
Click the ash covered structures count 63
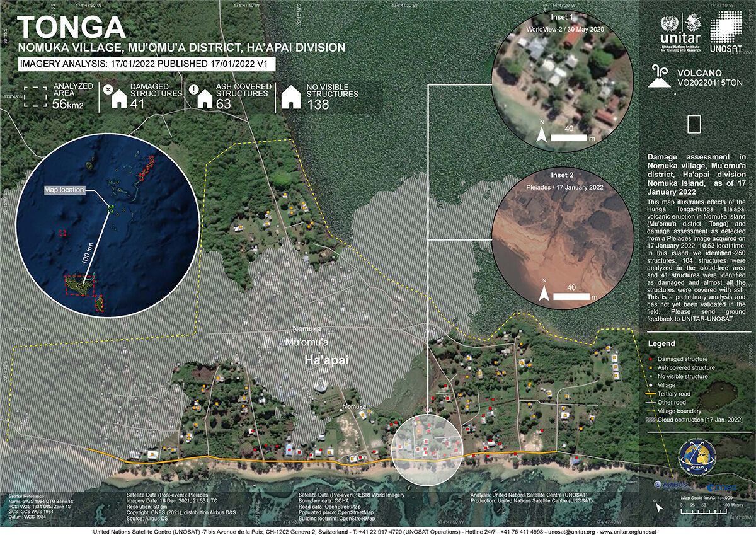pyautogui.click(x=224, y=104)
